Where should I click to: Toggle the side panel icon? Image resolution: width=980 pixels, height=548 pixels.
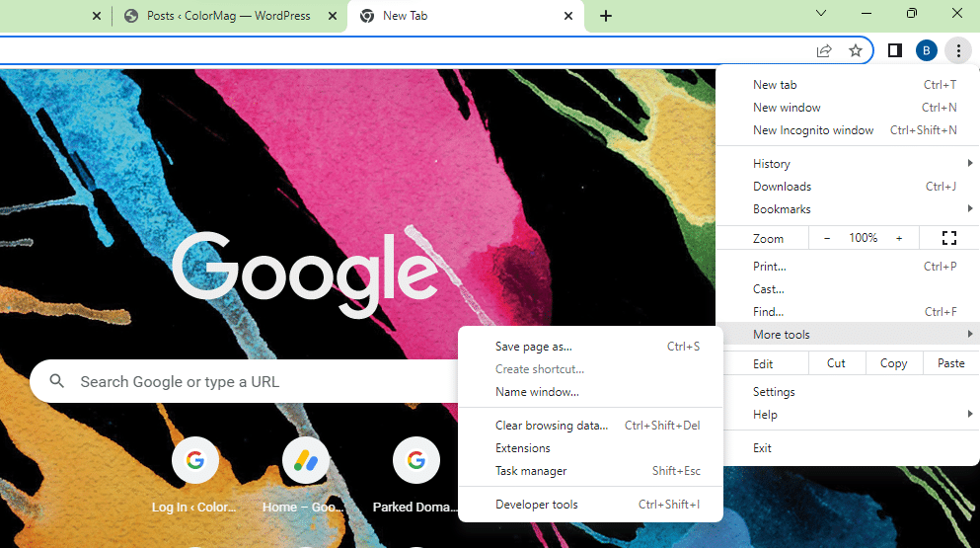pyautogui.click(x=895, y=50)
